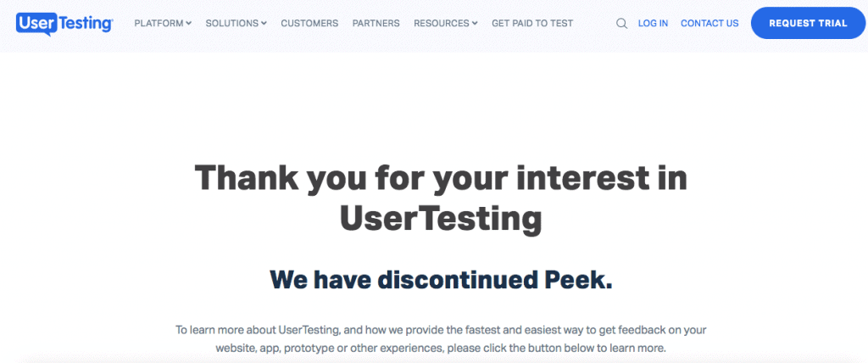Expand the Platform dropdown chevron

click(x=189, y=23)
